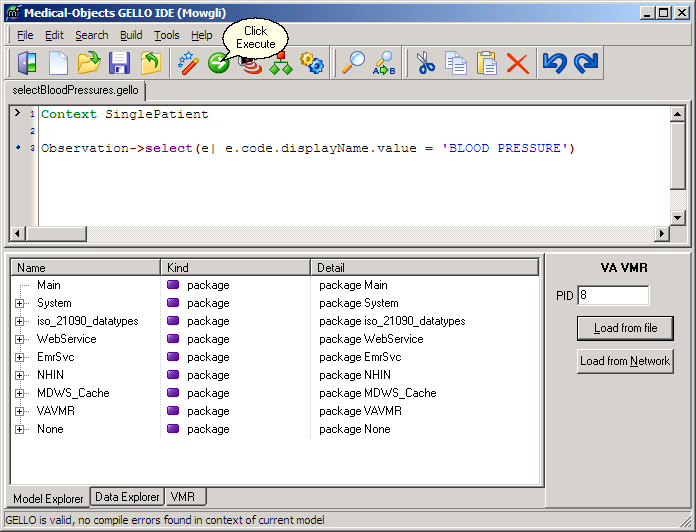Open the Tools menu
The width and height of the screenshot is (696, 532).
(x=166, y=35)
